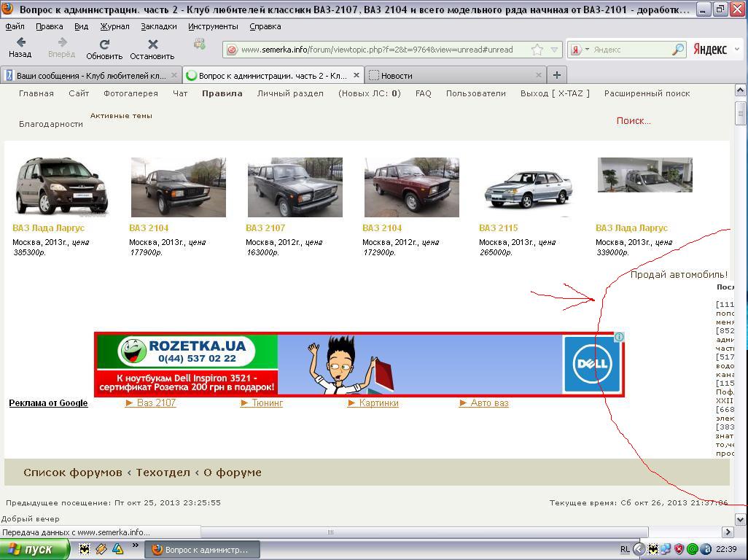Stop loading with Остановить
Screen dimensions: 748x560
pos(152,50)
